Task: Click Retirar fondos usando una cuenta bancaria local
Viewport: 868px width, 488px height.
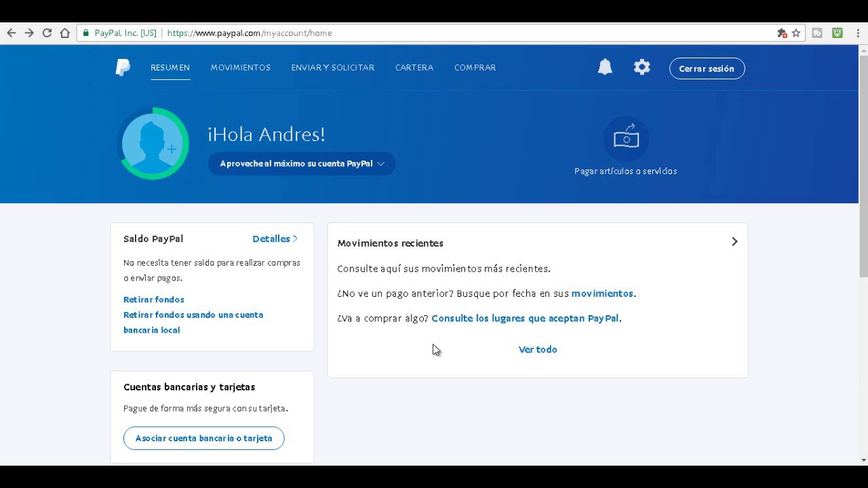Action: pyautogui.click(x=193, y=323)
